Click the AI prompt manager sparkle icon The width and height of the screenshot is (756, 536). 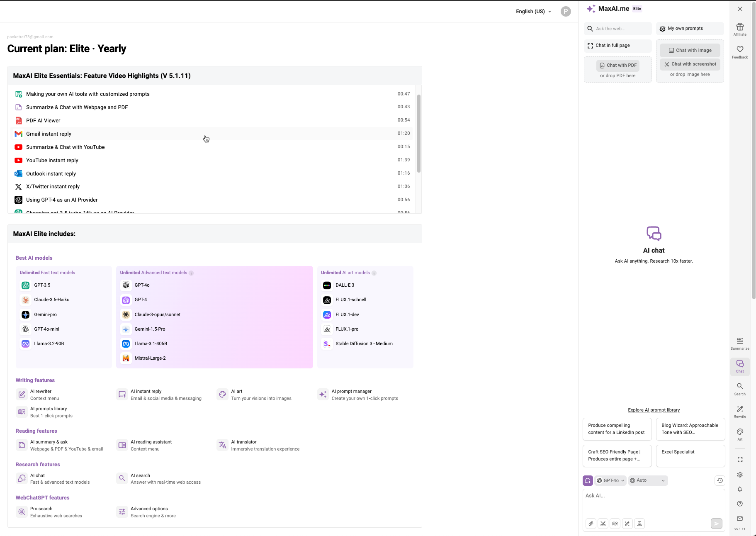[323, 395]
